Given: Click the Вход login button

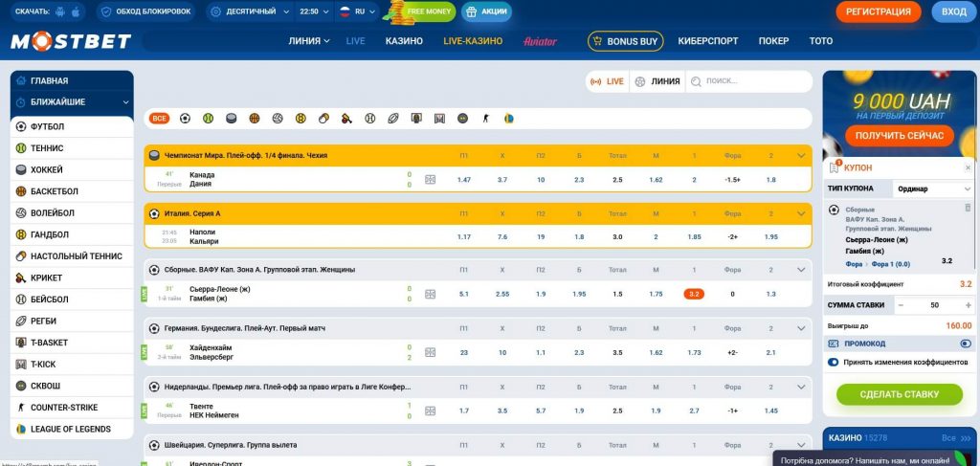Looking at the screenshot, I should (x=954, y=11).
